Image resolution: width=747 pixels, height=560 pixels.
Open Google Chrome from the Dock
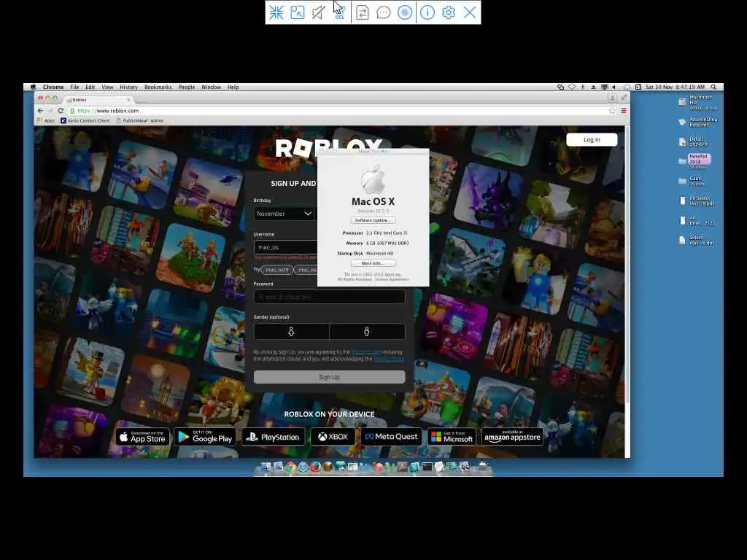pos(290,467)
